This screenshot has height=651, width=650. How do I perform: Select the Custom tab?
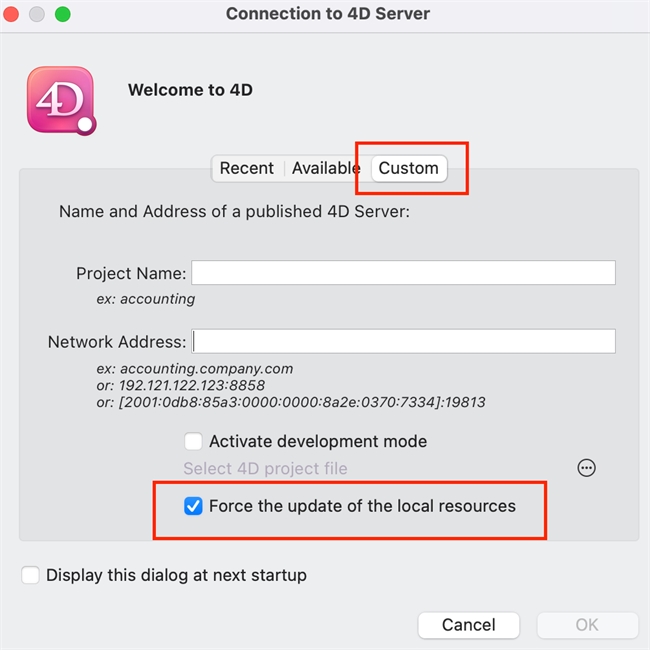(408, 168)
